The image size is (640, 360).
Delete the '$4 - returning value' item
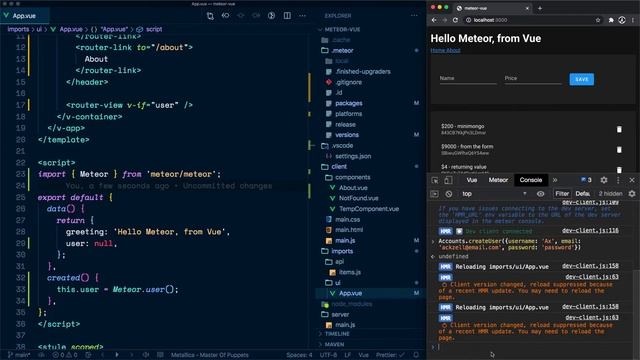coord(619,169)
